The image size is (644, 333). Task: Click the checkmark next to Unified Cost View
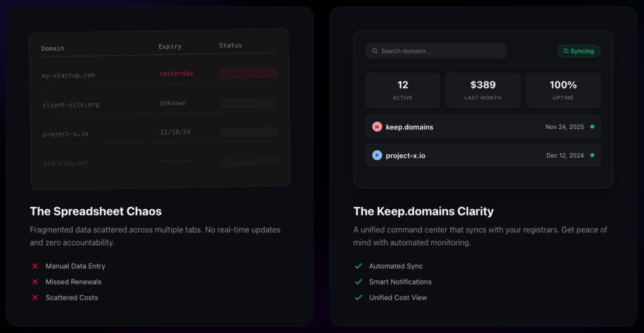pos(358,298)
